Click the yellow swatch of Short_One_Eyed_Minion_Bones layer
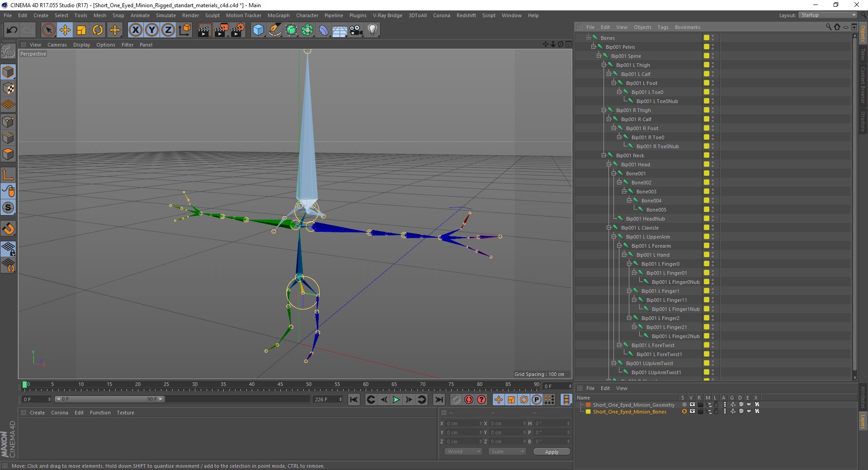 588,412
